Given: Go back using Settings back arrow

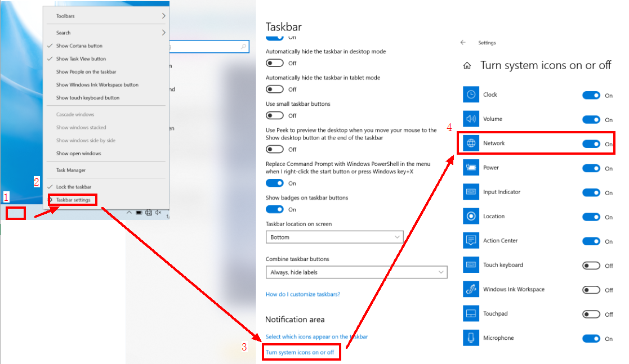Looking at the screenshot, I should click(x=463, y=43).
